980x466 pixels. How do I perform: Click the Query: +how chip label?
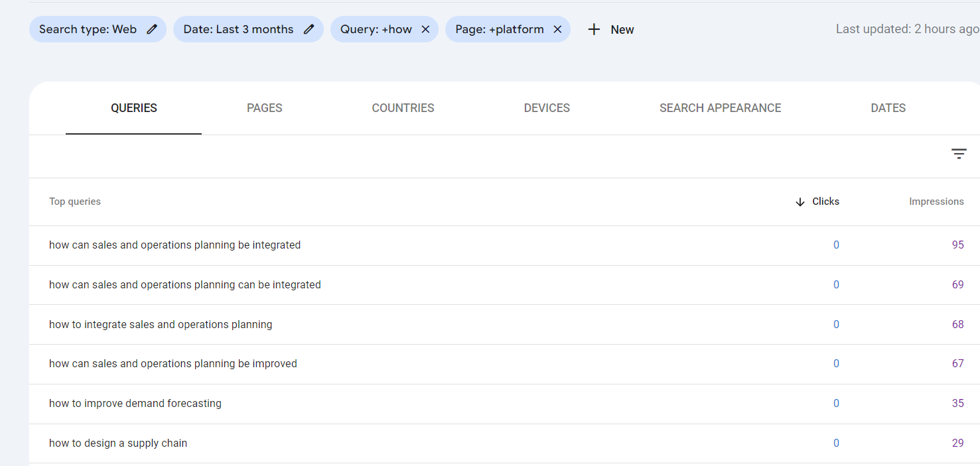(376, 29)
